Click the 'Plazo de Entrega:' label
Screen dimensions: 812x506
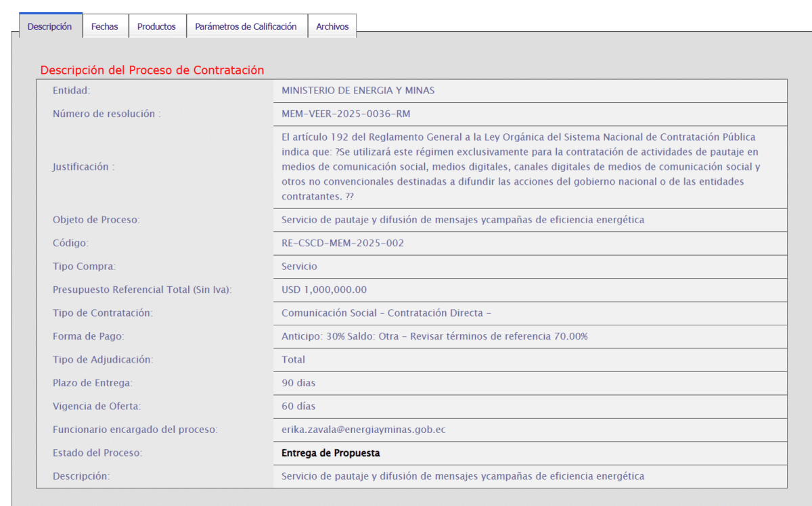pyautogui.click(x=93, y=383)
